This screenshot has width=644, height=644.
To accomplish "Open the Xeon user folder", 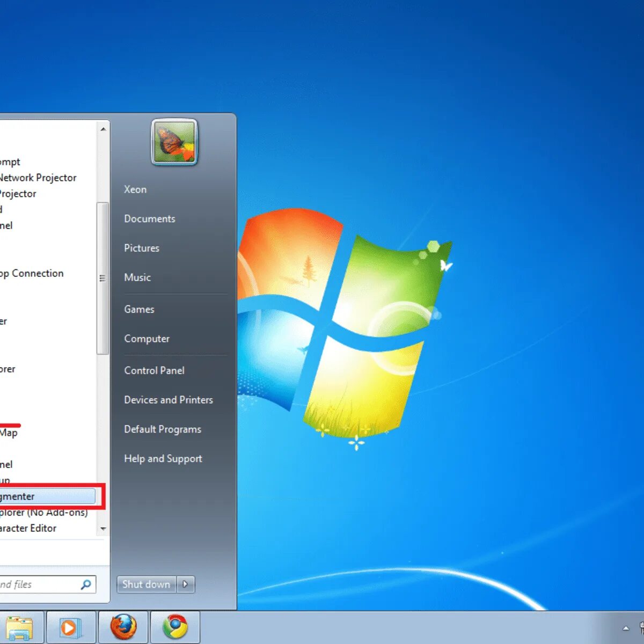I will [135, 189].
